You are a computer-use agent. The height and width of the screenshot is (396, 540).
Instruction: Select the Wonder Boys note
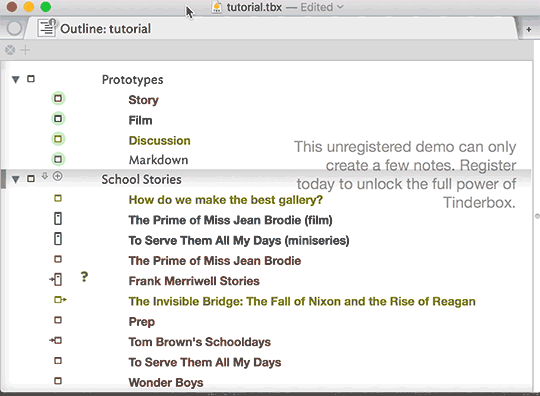[x=166, y=383]
